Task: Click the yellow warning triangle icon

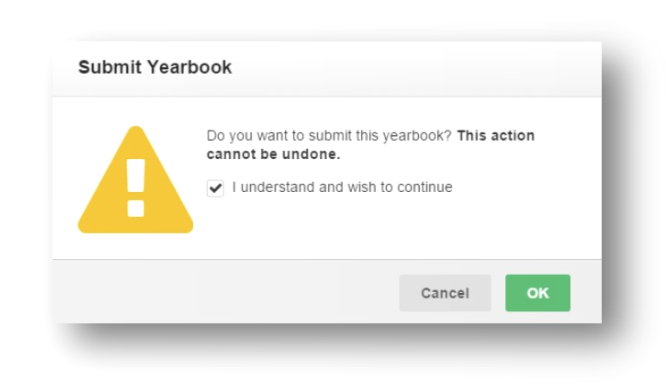Action: coord(135,180)
